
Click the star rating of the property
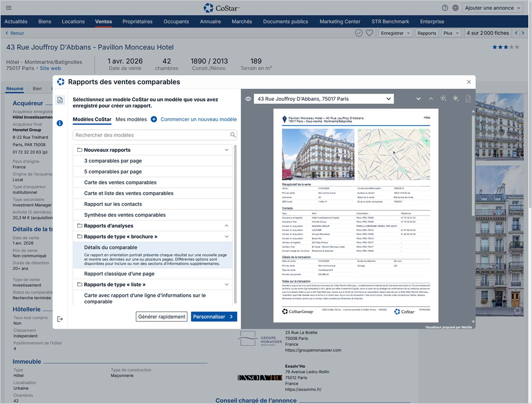[506, 47]
